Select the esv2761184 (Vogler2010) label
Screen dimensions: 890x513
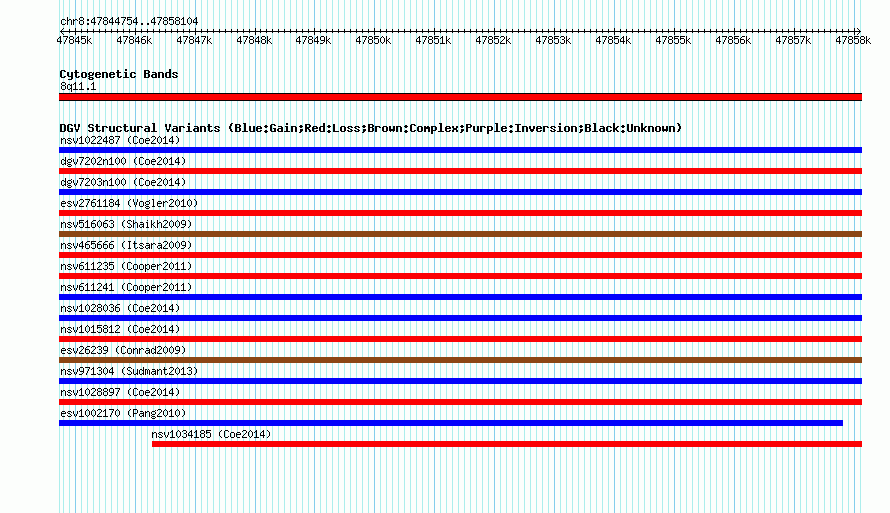pyautogui.click(x=129, y=203)
